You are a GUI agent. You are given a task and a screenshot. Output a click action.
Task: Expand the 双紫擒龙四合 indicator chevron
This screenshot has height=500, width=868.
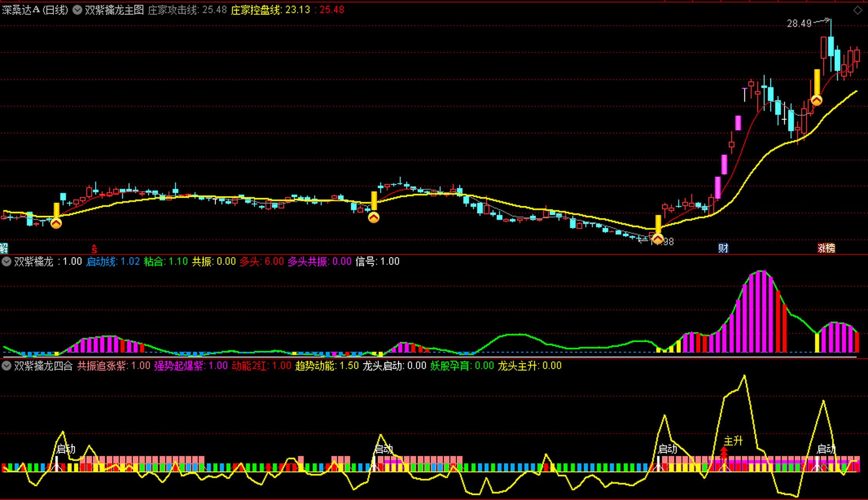[x=6, y=366]
